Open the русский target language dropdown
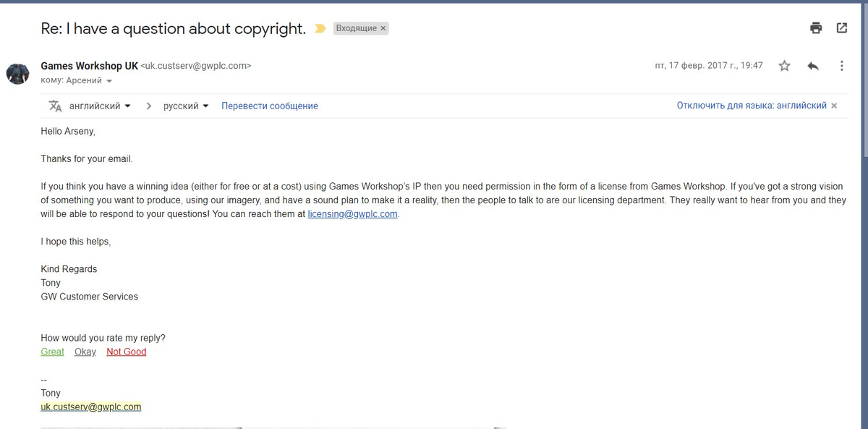This screenshot has width=868, height=429. tap(186, 106)
